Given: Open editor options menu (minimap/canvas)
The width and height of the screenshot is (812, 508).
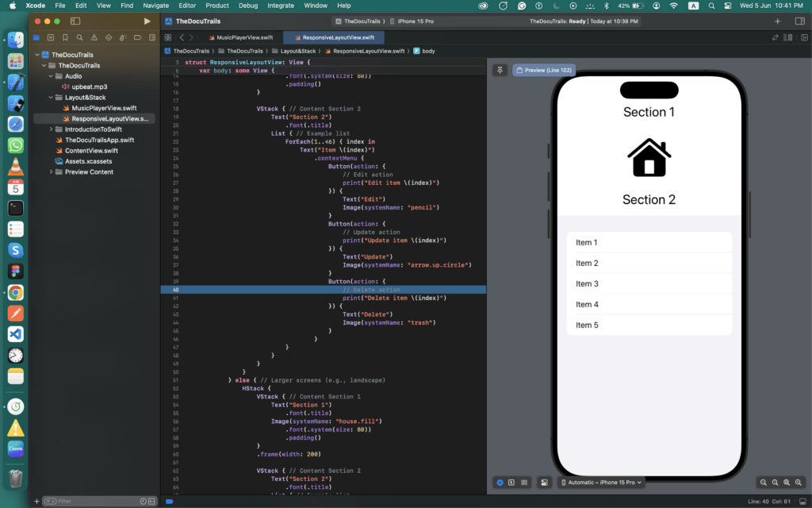Looking at the screenshot, I should (x=788, y=37).
